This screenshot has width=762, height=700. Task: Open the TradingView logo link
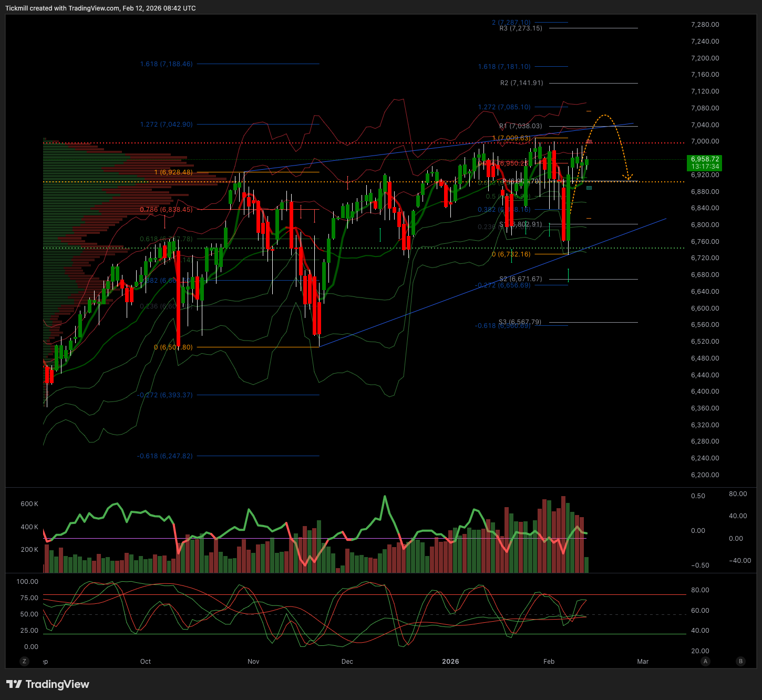48,684
